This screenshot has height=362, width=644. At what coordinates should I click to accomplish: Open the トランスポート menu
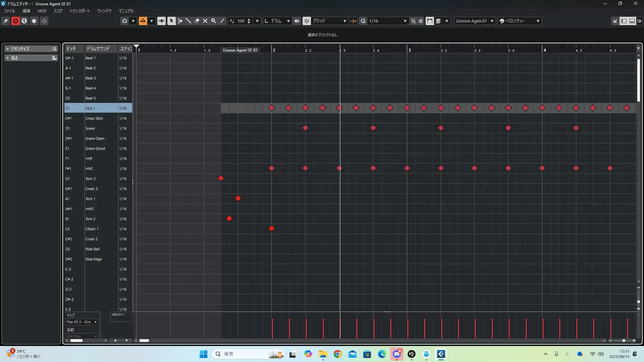point(80,11)
